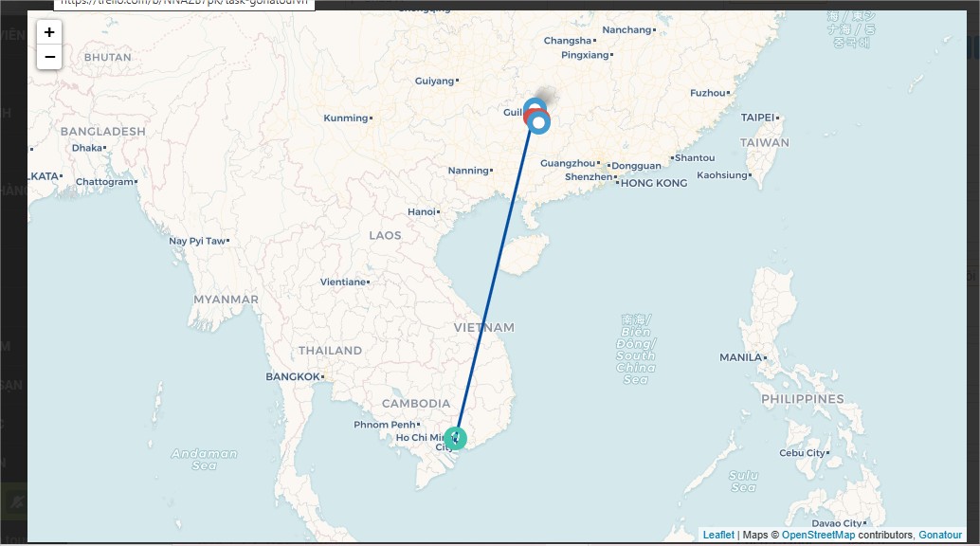This screenshot has height=546, width=980.
Task: Select the teal marker at Ho Chi Minh City
Action: pyautogui.click(x=456, y=438)
